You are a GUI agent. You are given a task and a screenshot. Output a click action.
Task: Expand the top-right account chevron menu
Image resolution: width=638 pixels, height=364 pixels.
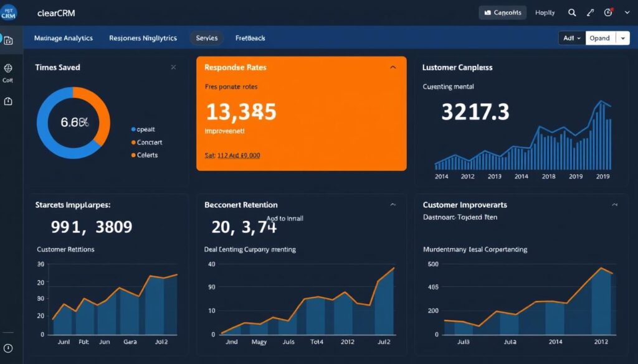[x=627, y=12]
